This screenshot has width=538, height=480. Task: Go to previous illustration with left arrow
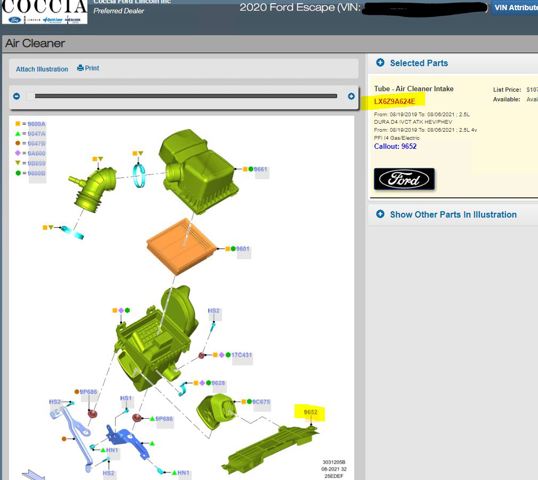click(x=16, y=96)
